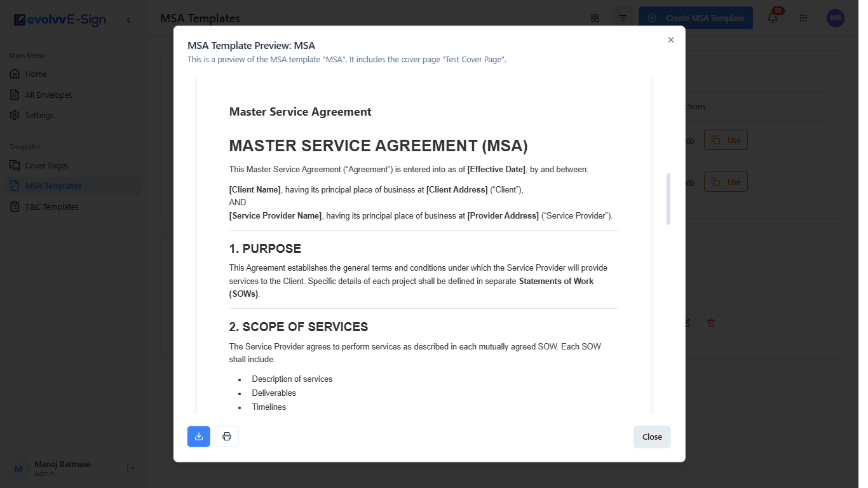Open the apps grid menu
The height and width of the screenshot is (488, 868).
point(803,18)
